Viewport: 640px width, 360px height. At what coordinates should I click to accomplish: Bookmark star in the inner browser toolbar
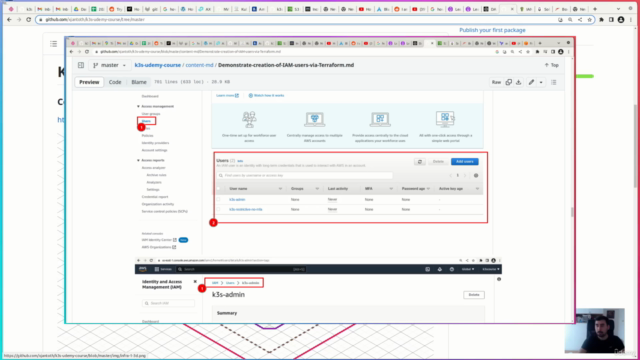[x=528, y=52]
